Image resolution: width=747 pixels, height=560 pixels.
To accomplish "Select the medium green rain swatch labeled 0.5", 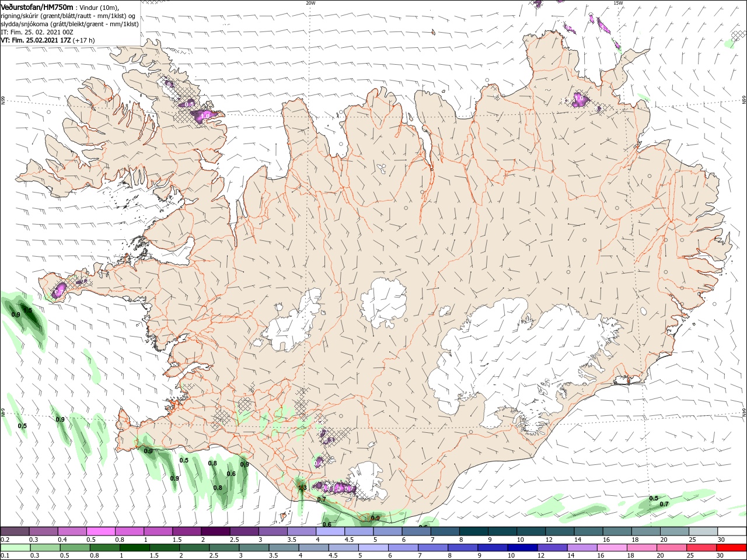I will point(75,548).
